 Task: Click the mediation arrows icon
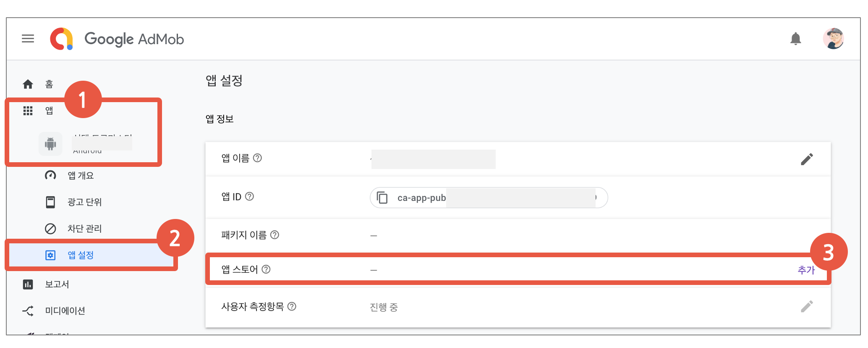28,311
